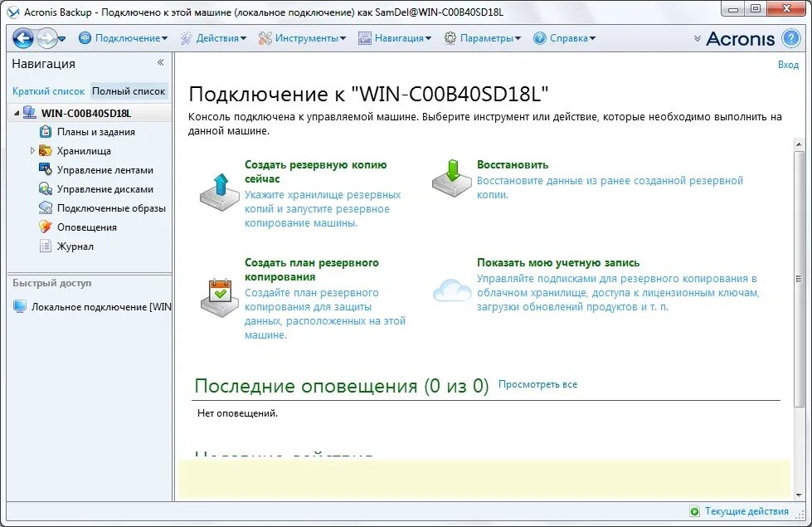Click the Управление лентами tape icon
This screenshot has height=527, width=812.
(x=46, y=169)
